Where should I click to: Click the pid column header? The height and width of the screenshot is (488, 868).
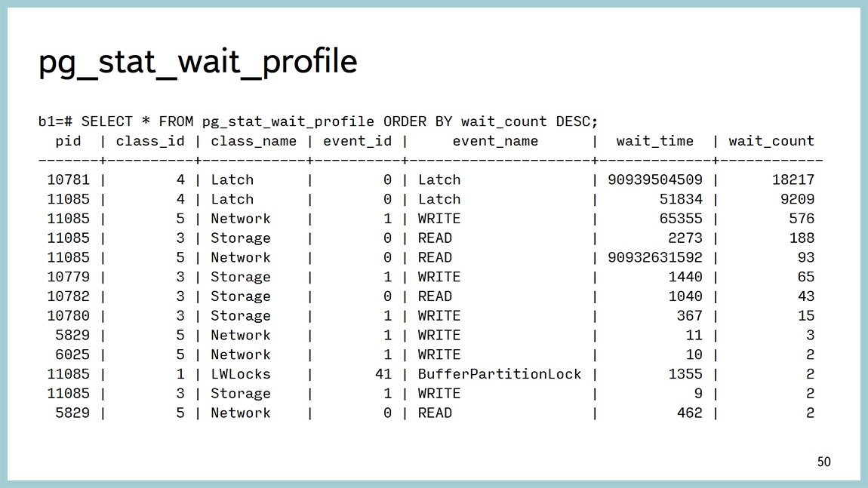click(x=68, y=141)
